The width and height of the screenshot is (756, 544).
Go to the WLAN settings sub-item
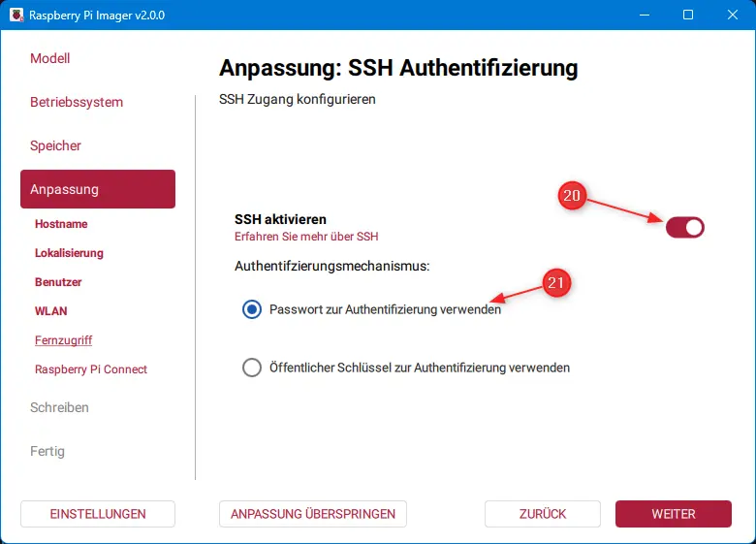(x=51, y=311)
